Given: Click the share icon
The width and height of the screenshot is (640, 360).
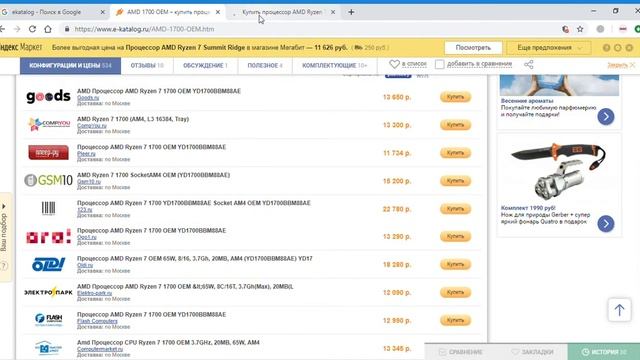Looking at the screenshot, I should tap(529, 64).
